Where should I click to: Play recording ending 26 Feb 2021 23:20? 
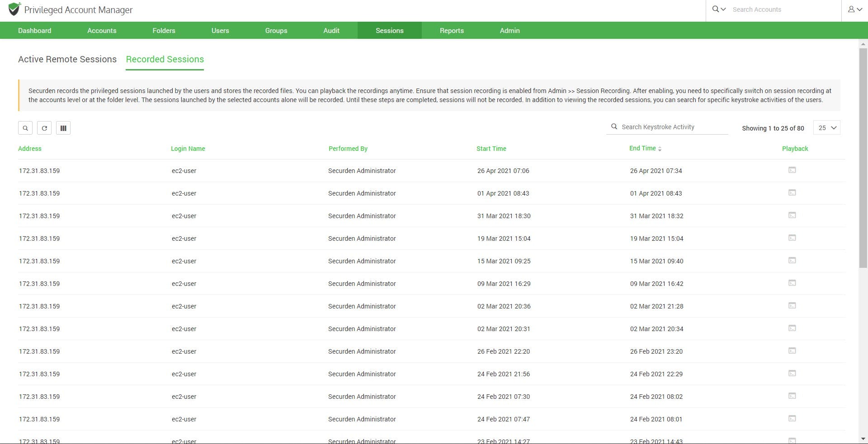tap(792, 351)
